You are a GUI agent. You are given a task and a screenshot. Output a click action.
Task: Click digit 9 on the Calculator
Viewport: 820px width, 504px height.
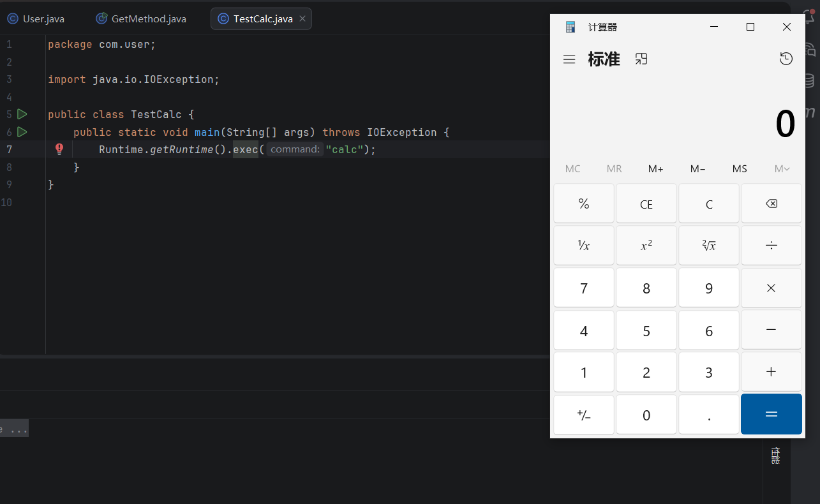pos(708,288)
